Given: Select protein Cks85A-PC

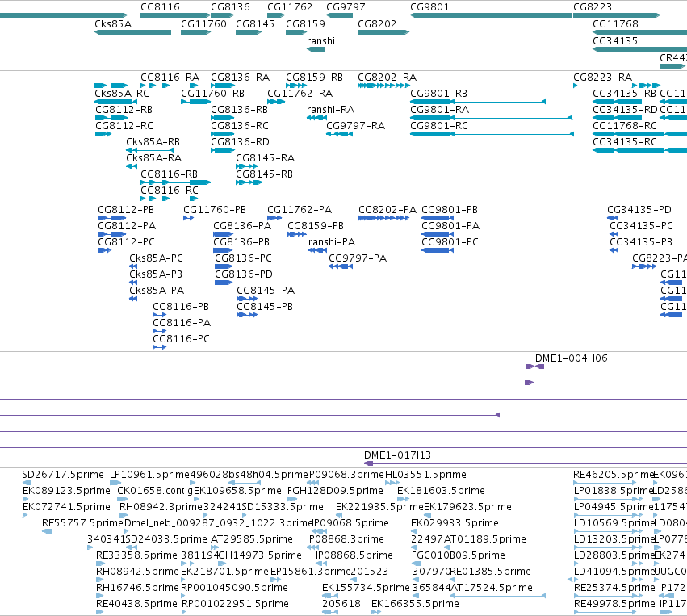Looking at the screenshot, I should 156,258.
